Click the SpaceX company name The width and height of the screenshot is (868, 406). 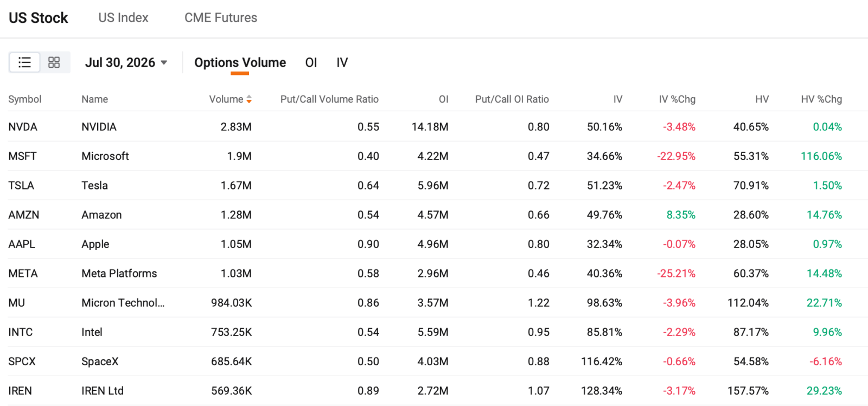(x=100, y=361)
